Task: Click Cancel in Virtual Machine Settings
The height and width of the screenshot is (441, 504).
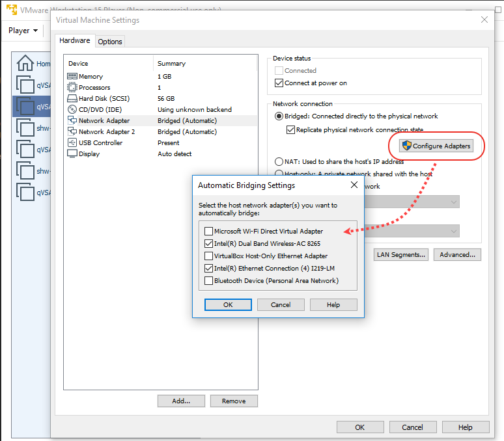Action: coord(413,427)
